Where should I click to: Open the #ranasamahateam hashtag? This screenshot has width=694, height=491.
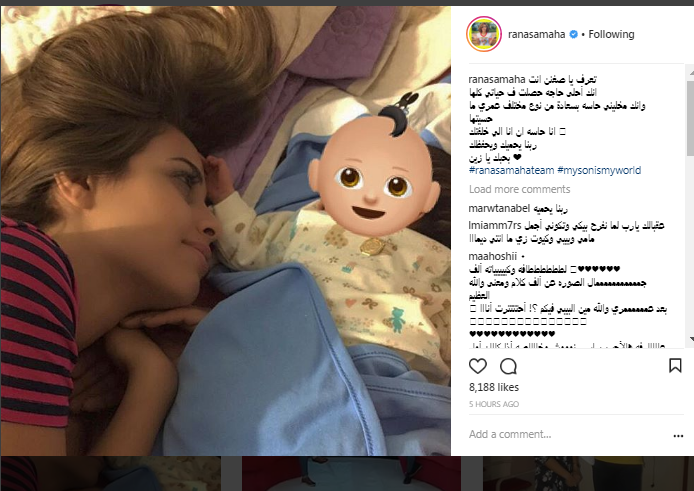pyautogui.click(x=511, y=170)
